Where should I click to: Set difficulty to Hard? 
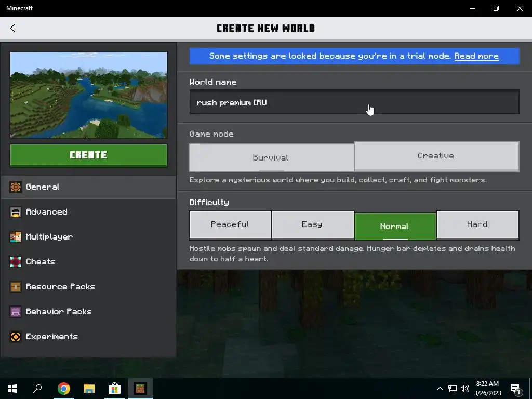click(x=478, y=224)
